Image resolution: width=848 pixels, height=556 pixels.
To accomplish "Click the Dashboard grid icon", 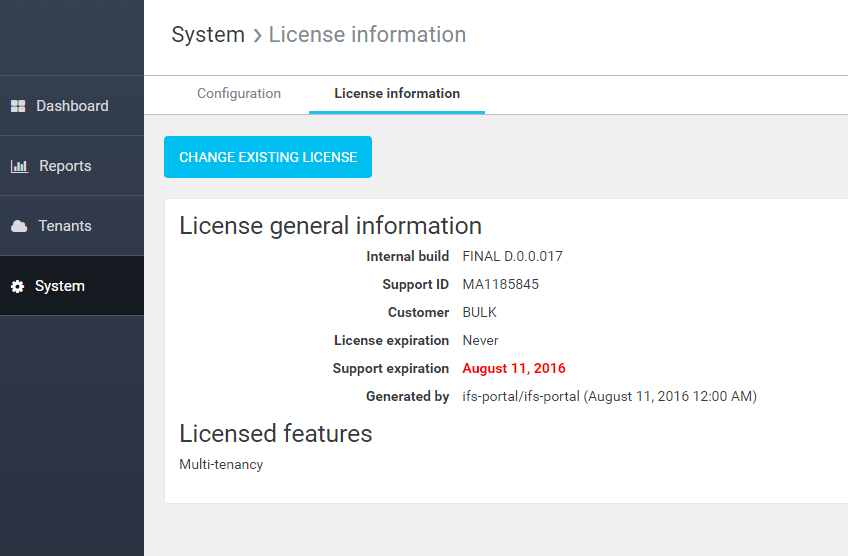I will click(x=18, y=106).
